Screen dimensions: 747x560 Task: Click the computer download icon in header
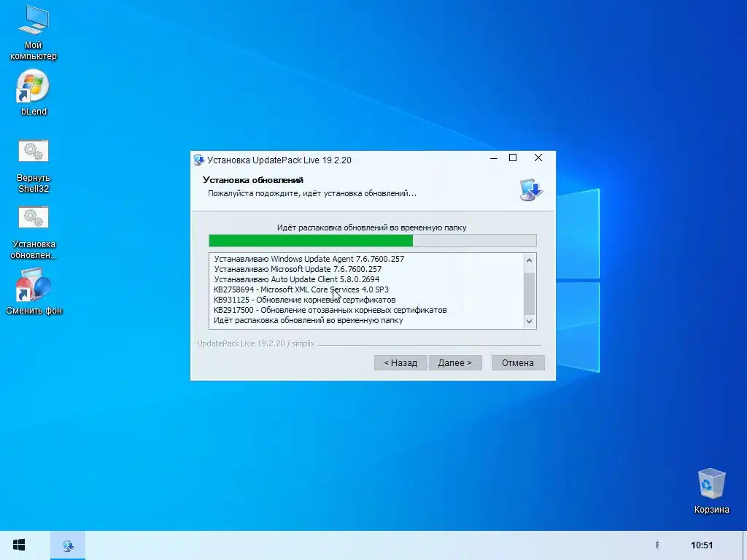tap(531, 190)
